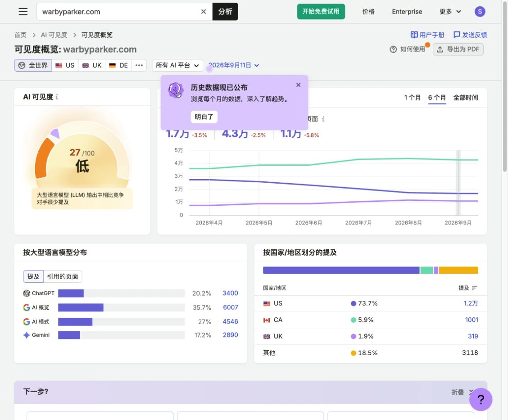Clear the domain search field
The image size is (508, 420).
pos(204,12)
